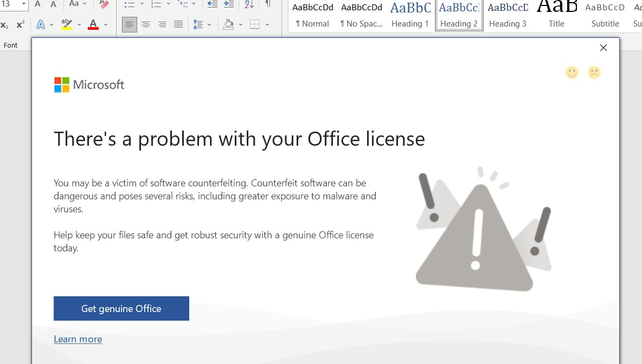The width and height of the screenshot is (642, 364).
Task: Apply the Heading 1 style
Action: coord(410,15)
